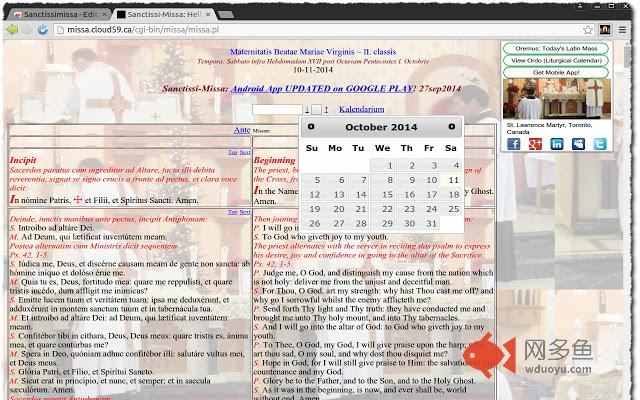Screen dimensions: 640x400
Task: Select October 4 in calendar
Action: [451, 165]
